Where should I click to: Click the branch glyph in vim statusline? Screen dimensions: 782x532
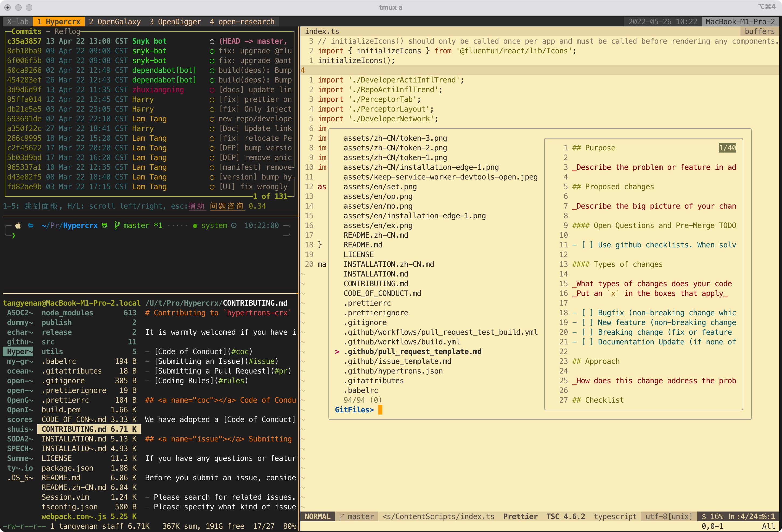pos(342,517)
